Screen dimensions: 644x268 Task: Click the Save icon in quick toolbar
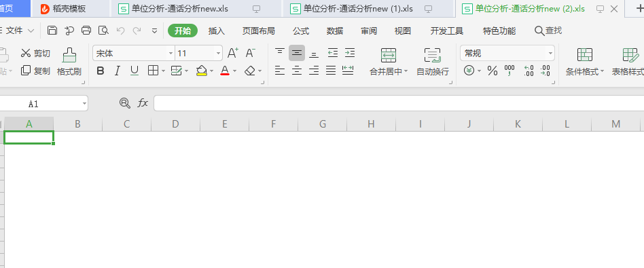(x=52, y=31)
